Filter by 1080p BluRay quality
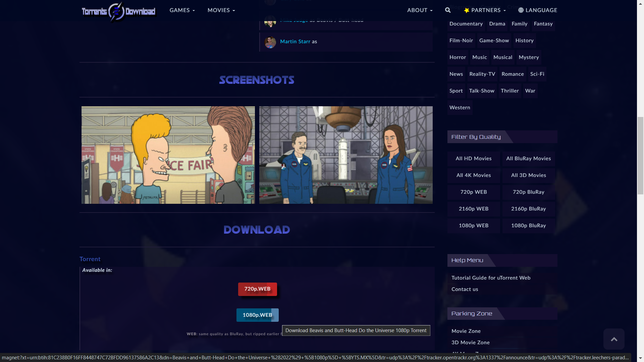This screenshot has width=644, height=362. pos(529,226)
